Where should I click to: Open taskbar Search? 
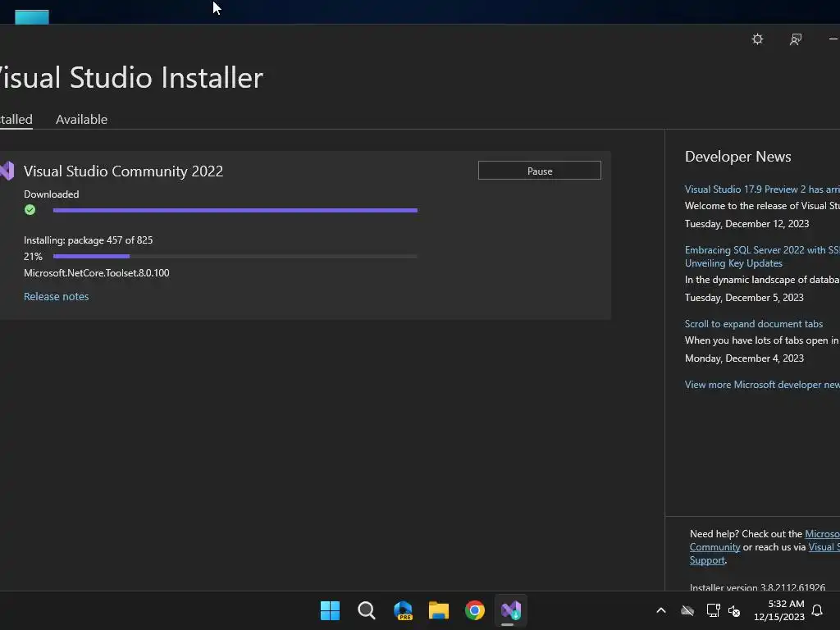367,610
